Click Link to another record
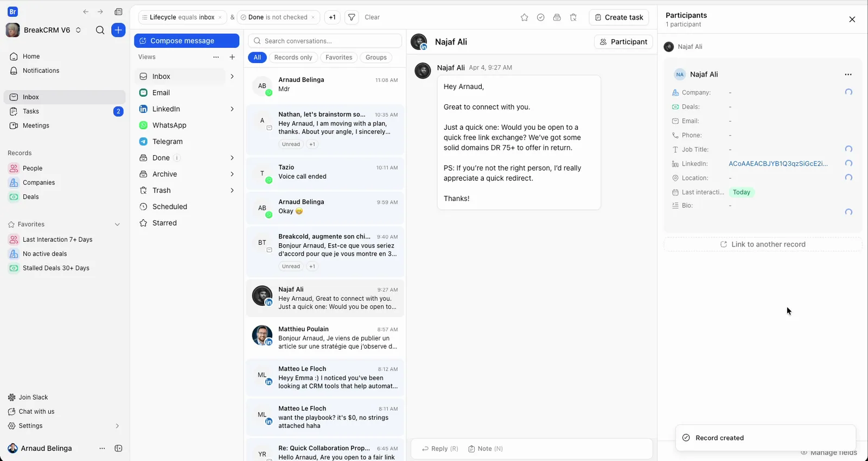This screenshot has width=868, height=461. click(x=762, y=244)
